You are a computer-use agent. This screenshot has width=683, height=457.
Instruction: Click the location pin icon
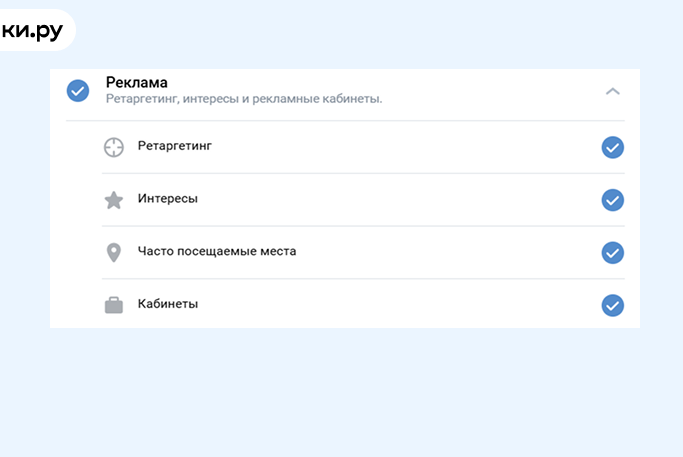[114, 252]
